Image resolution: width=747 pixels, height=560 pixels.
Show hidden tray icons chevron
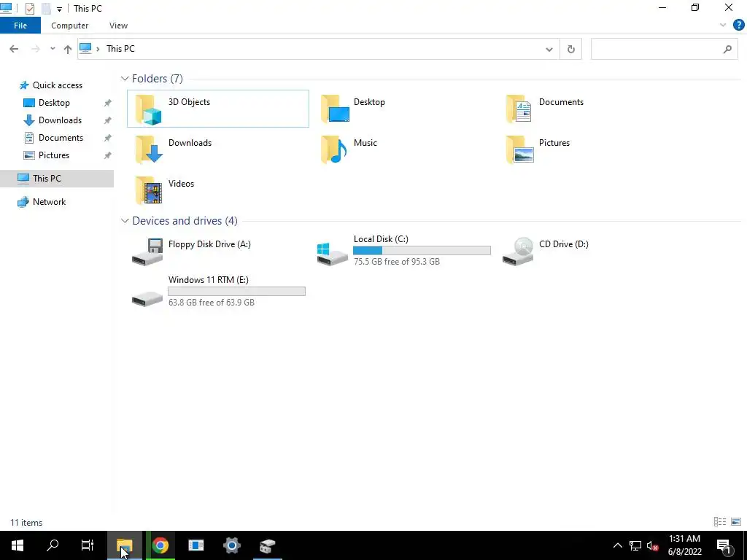pyautogui.click(x=617, y=545)
